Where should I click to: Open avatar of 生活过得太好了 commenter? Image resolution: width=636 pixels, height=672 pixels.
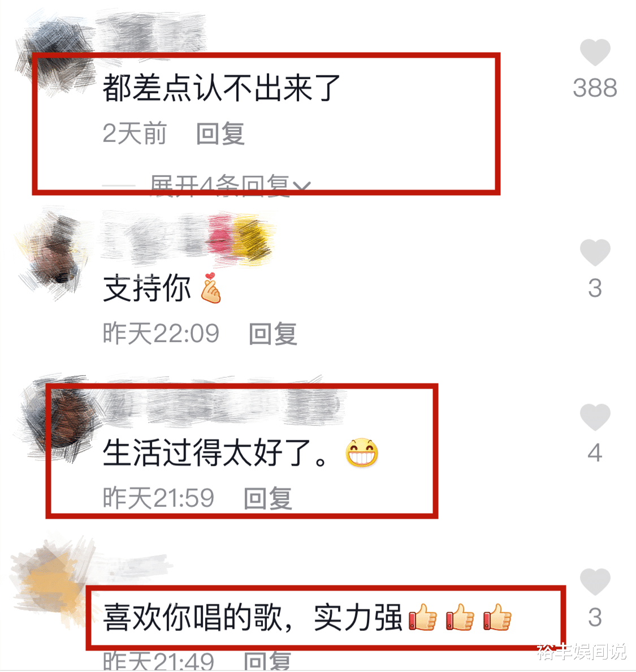tap(59, 418)
